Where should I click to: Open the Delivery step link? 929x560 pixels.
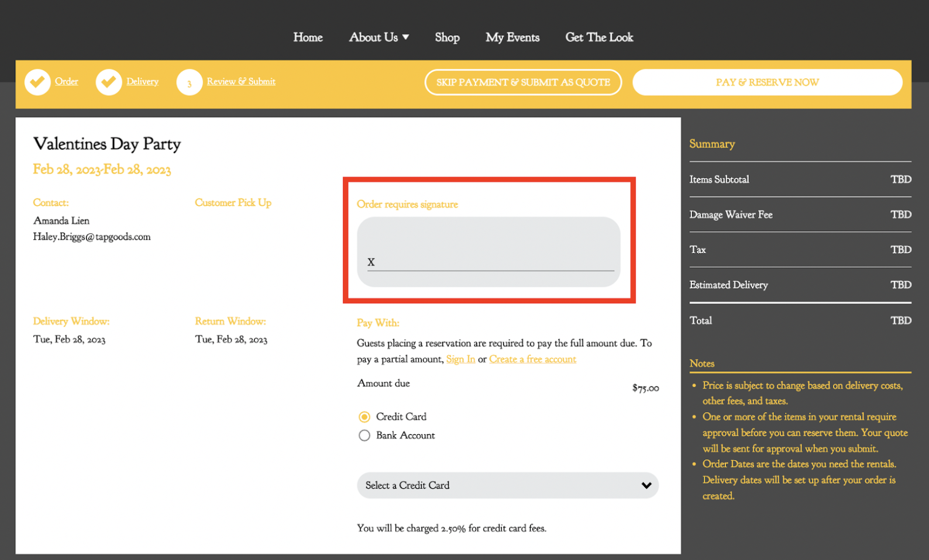click(142, 81)
